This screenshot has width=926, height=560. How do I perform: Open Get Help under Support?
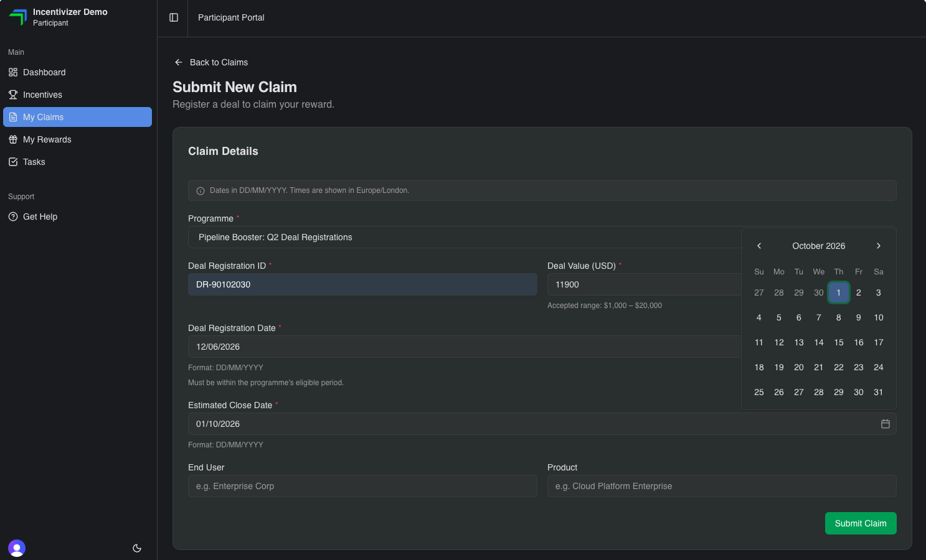(77, 217)
